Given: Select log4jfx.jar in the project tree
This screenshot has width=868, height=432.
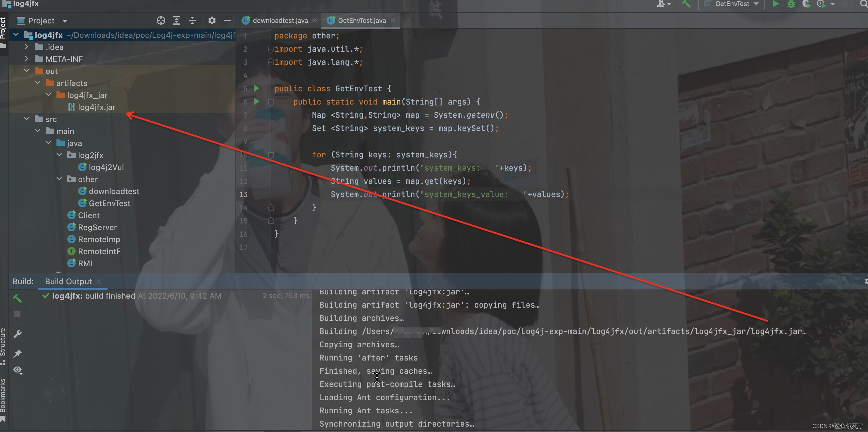Looking at the screenshot, I should click(x=96, y=107).
